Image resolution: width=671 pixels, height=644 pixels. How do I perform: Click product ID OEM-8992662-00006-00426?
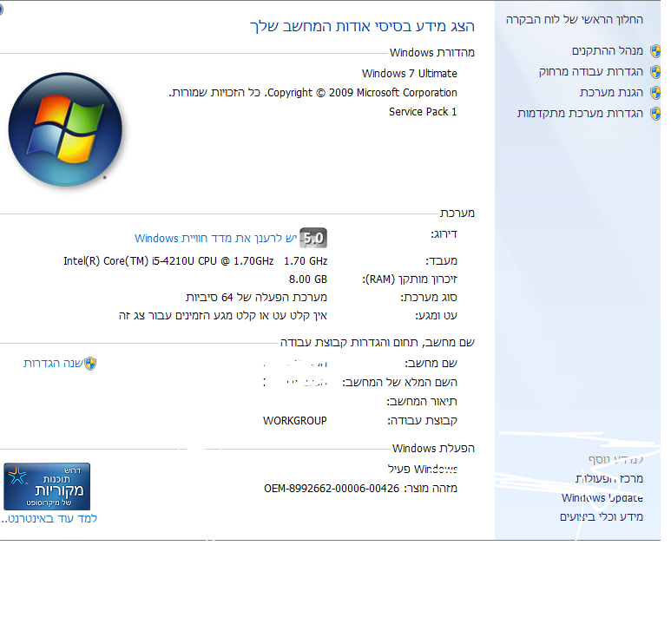332,489
